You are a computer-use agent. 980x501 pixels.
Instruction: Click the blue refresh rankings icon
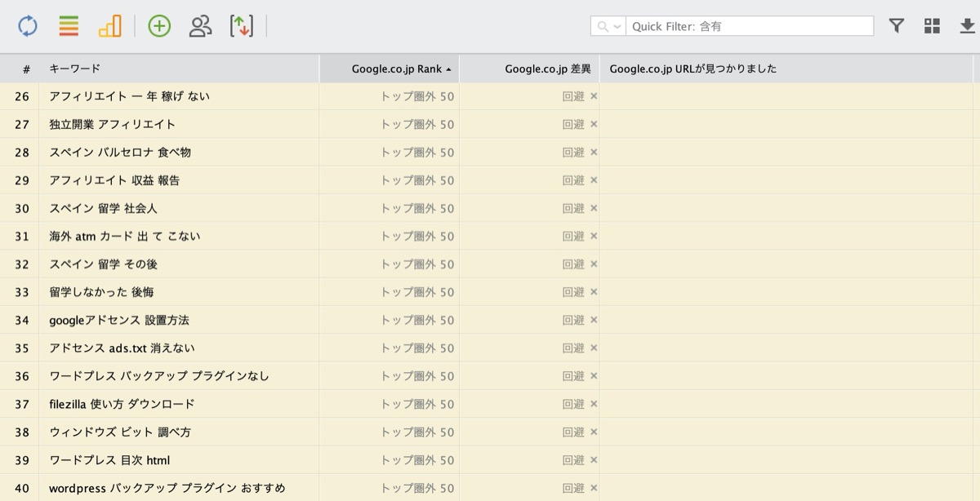tap(28, 26)
